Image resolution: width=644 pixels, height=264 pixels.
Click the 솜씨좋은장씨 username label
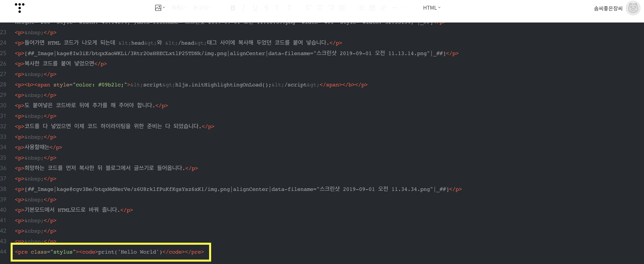(608, 8)
